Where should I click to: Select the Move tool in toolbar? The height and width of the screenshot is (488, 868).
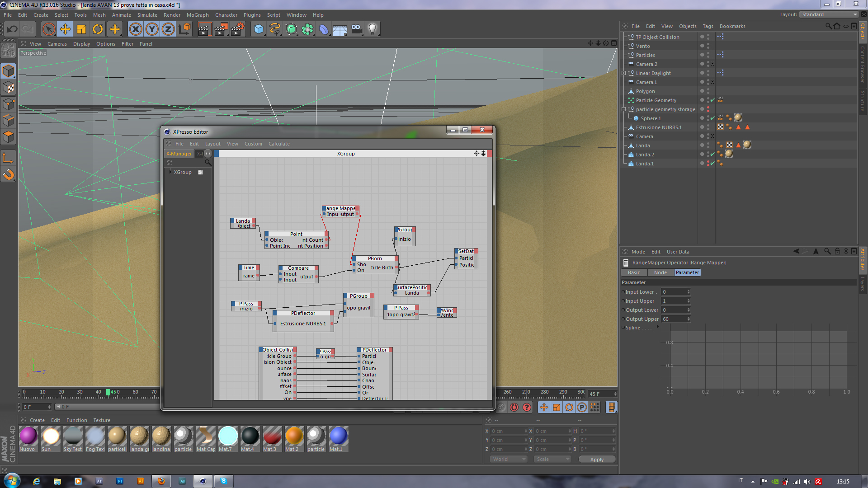coord(65,29)
